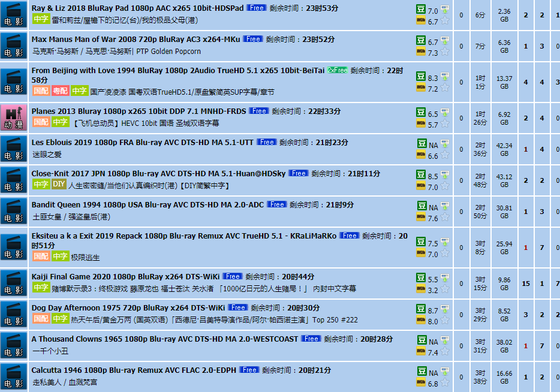The image size is (560, 392).
Task: Click the subtitle text 迷眼之爱
Action: pyautogui.click(x=47, y=154)
